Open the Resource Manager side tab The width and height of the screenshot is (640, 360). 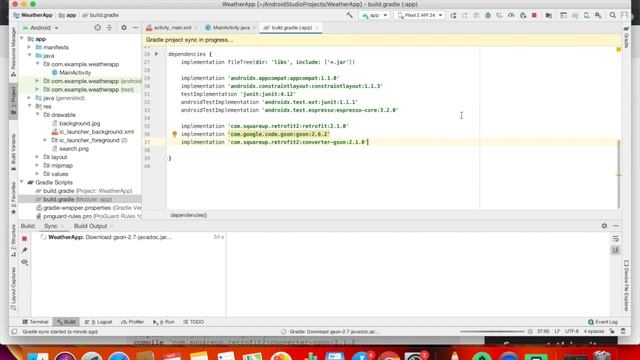(13, 51)
